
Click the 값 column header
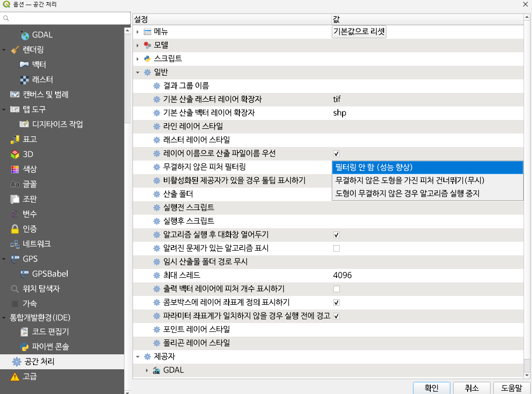427,19
